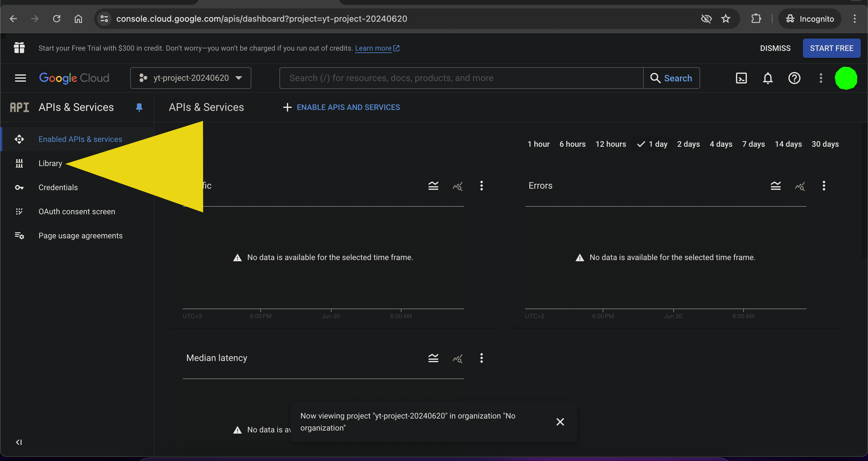Select the 30 days time range
The width and height of the screenshot is (868, 461).
825,144
